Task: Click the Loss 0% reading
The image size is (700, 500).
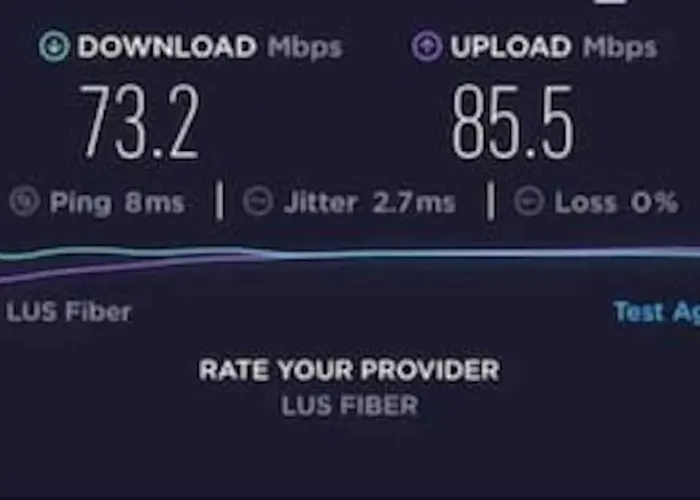Action: click(616, 203)
